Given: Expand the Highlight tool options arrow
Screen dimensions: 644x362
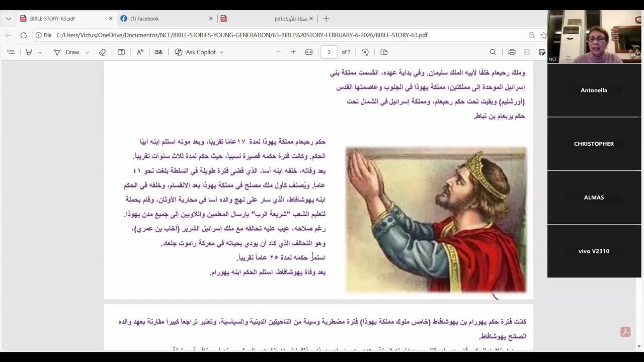Looking at the screenshot, I should coord(40,52).
